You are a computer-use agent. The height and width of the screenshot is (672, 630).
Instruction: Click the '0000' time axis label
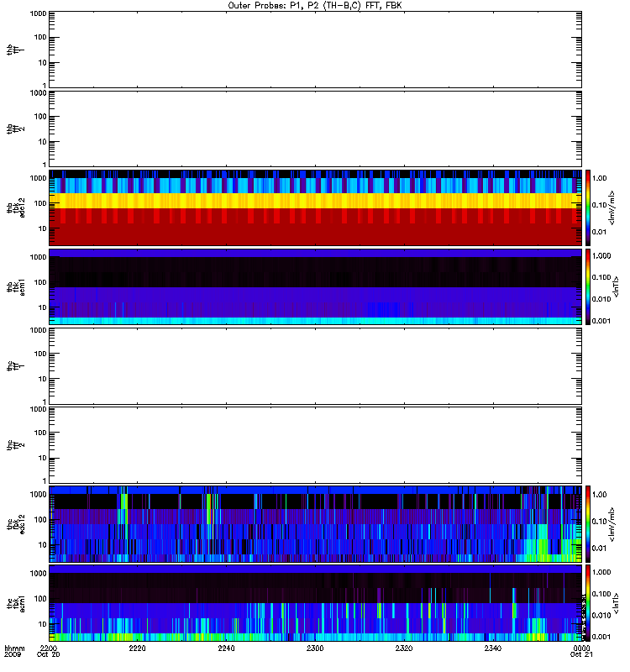(581, 648)
